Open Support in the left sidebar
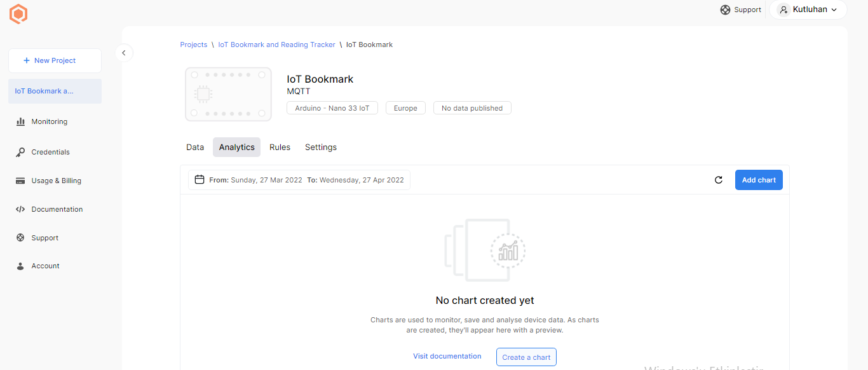 (44, 238)
